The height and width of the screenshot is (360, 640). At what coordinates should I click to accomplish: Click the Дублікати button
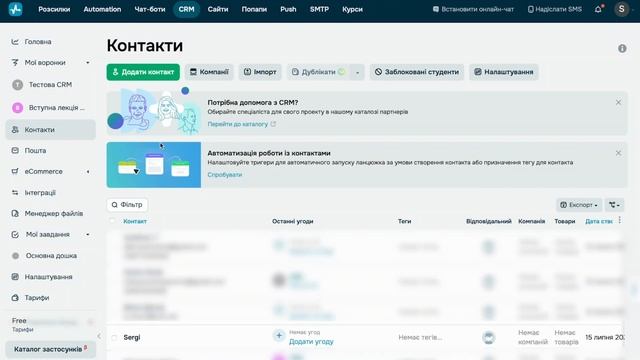319,72
